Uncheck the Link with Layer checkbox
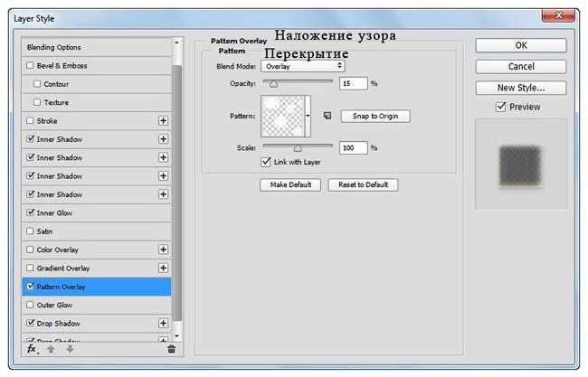The width and height of the screenshot is (588, 377). 266,162
